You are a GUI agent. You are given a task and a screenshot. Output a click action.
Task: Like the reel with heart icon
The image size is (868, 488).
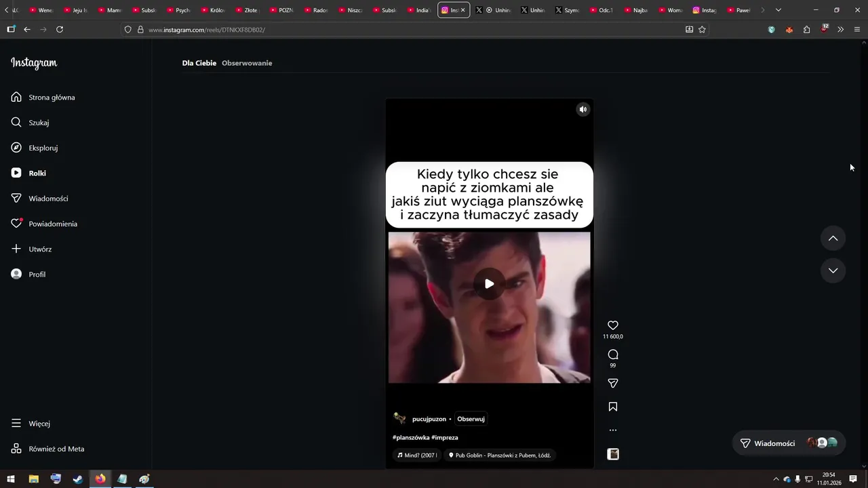pyautogui.click(x=613, y=325)
